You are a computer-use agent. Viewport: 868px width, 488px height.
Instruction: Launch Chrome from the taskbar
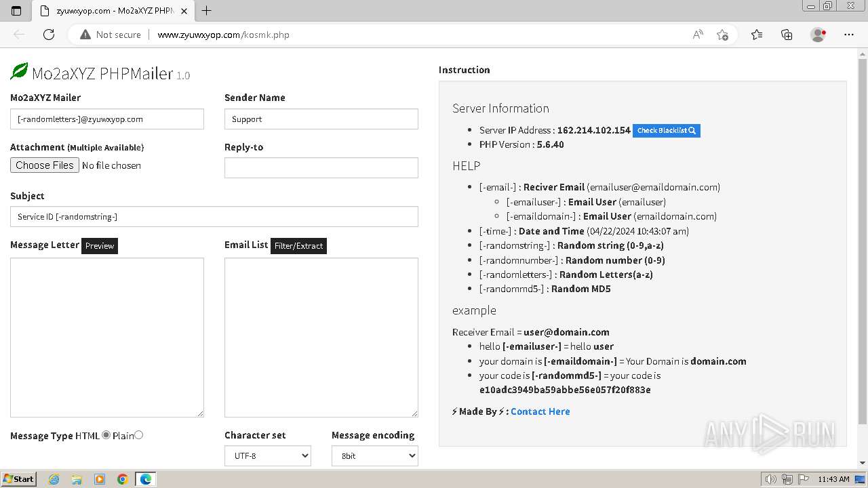pyautogui.click(x=123, y=479)
